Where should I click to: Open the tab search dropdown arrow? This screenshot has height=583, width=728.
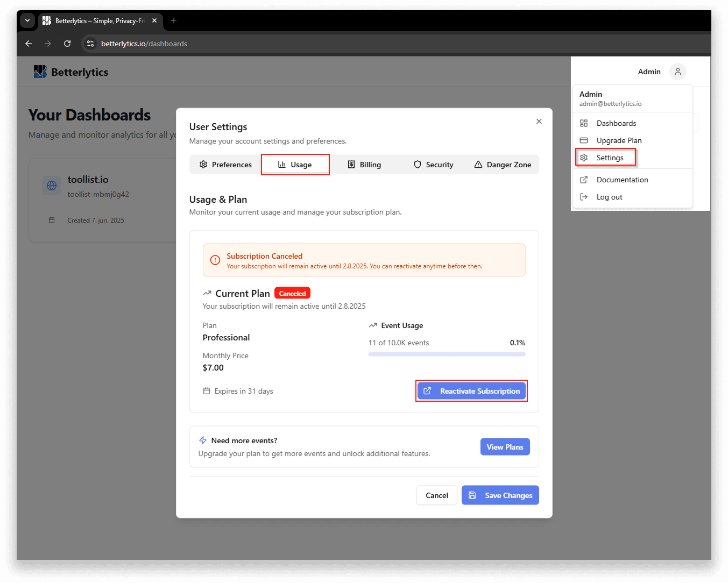point(27,20)
